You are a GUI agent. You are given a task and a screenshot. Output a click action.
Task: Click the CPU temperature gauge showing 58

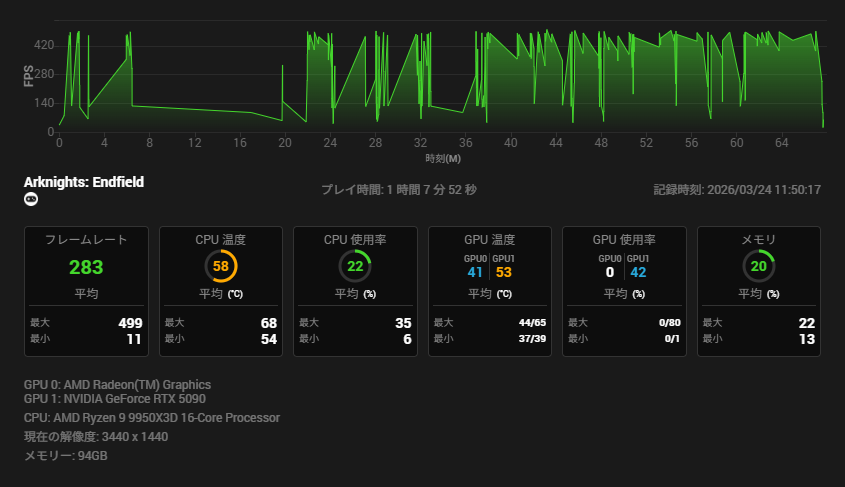(x=221, y=266)
